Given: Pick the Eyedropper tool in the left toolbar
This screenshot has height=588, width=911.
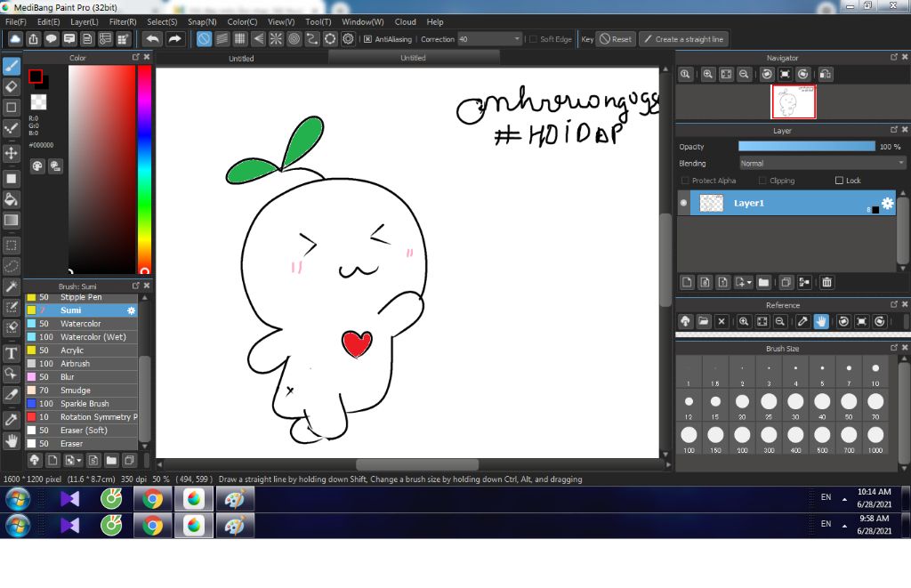Looking at the screenshot, I should [x=12, y=420].
